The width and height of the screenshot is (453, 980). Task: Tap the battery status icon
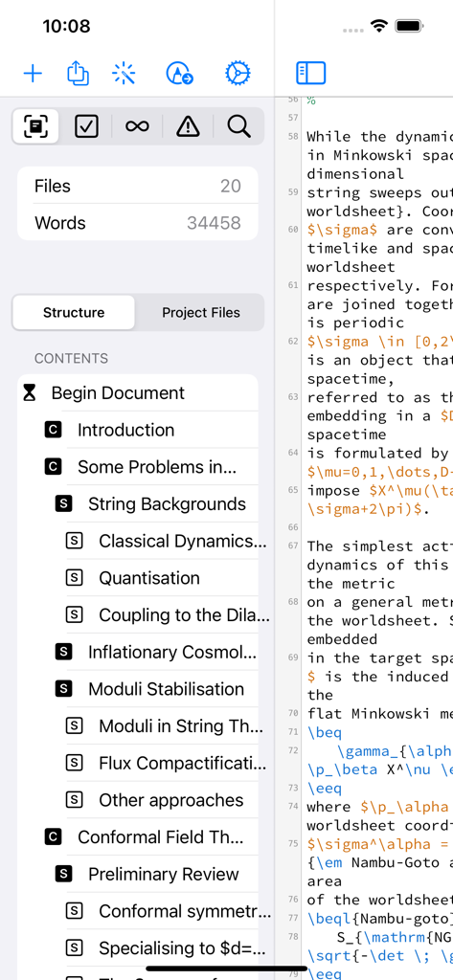(411, 26)
